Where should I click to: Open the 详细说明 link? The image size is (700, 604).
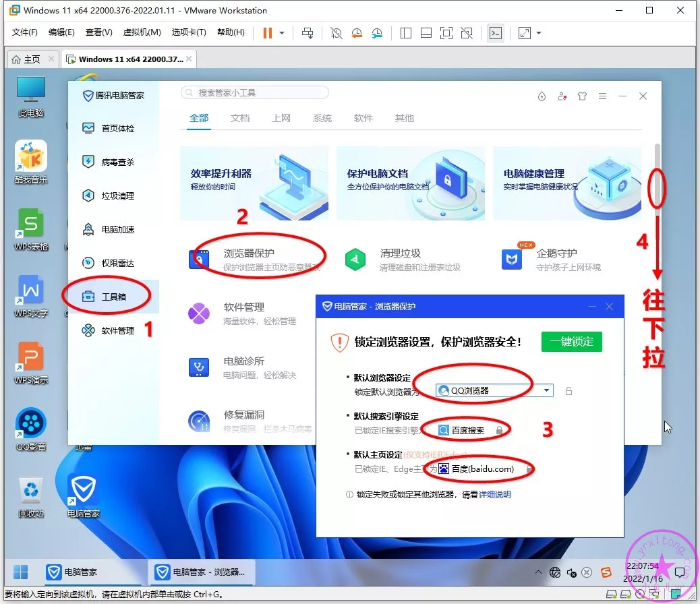click(494, 494)
